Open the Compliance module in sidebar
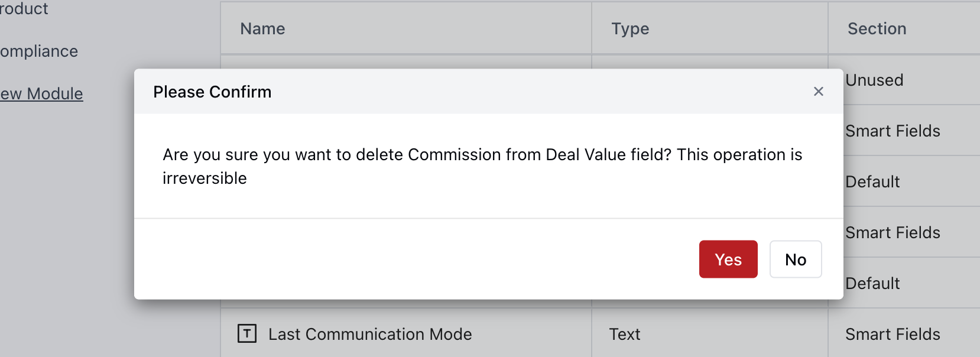 [x=38, y=51]
